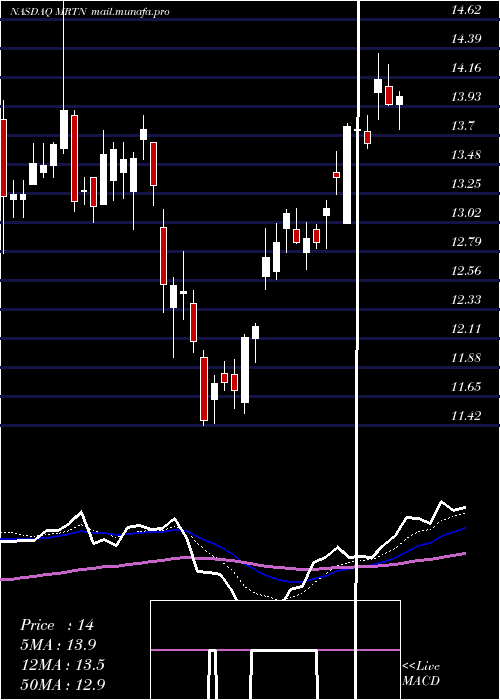500x700 pixels.
Task: Click the tall white candle spanning 13.02 to 13.7
Action: pos(347,175)
